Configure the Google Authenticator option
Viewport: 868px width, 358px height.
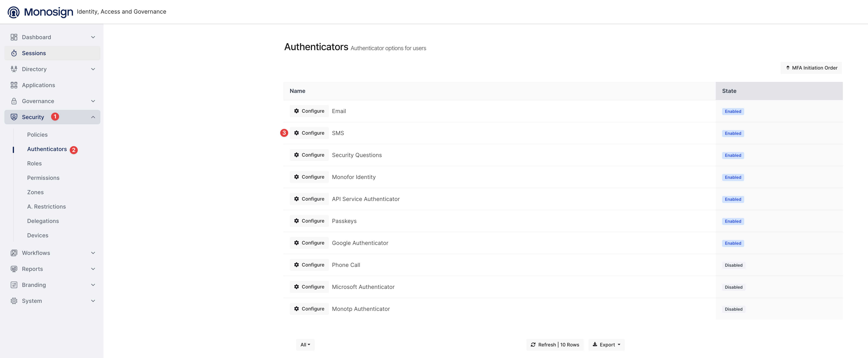coord(309,243)
